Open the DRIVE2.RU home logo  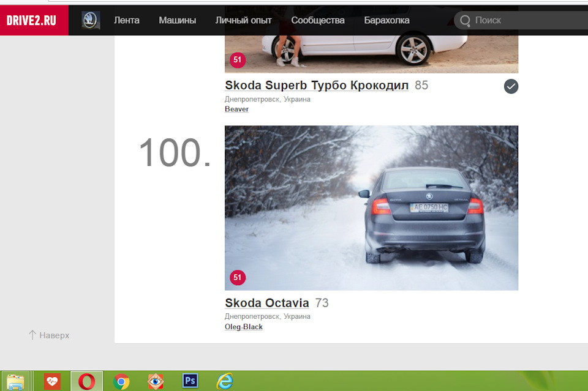pyautogui.click(x=34, y=20)
